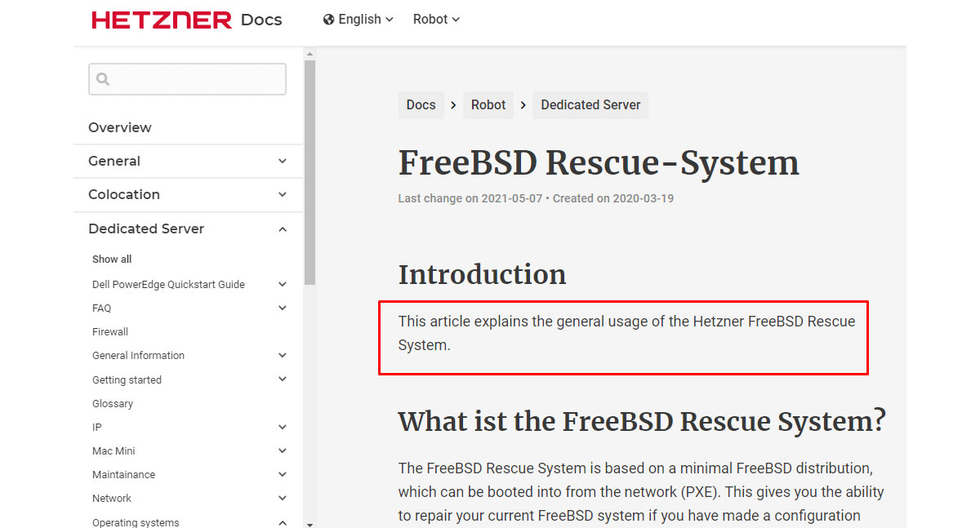Click Show all under Dedicated Server

(x=112, y=260)
